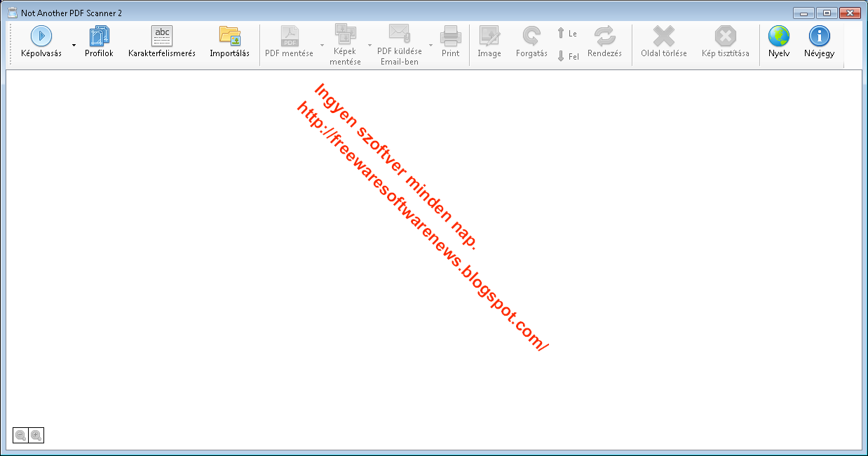
Task: Close the Not Another PDF Scanner window
Action: [x=850, y=13]
